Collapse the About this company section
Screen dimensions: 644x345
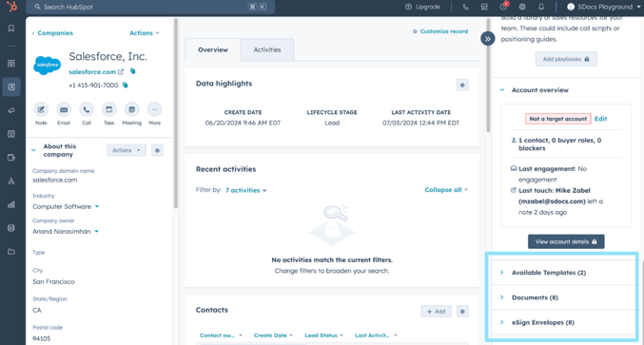[33, 150]
